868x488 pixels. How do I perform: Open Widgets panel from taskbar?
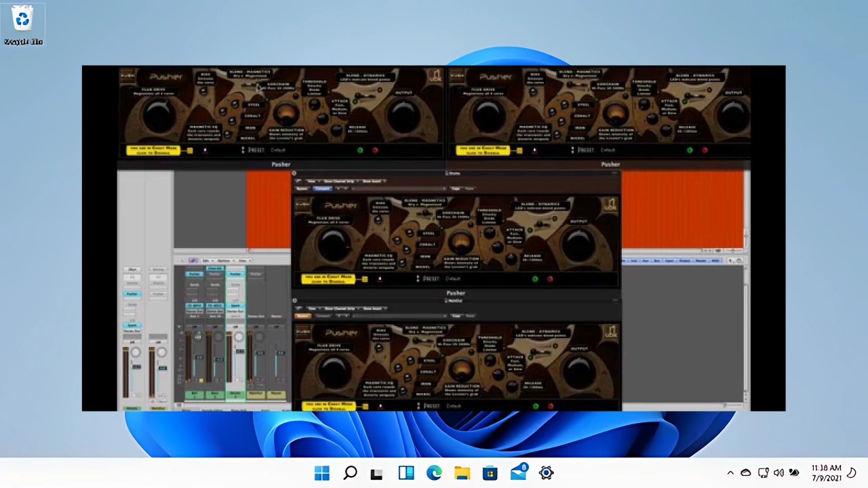[406, 473]
